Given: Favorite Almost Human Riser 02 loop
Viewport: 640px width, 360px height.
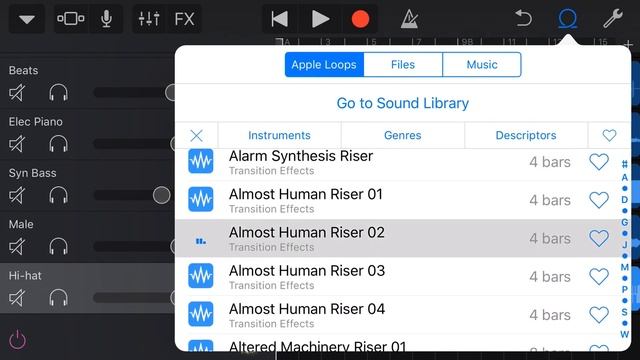Looking at the screenshot, I should (x=599, y=238).
